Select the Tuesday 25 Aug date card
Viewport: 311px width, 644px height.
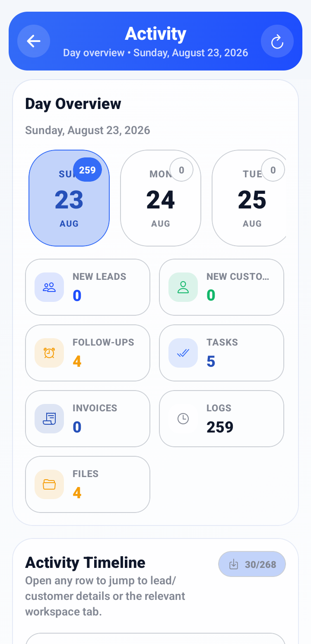coord(250,198)
